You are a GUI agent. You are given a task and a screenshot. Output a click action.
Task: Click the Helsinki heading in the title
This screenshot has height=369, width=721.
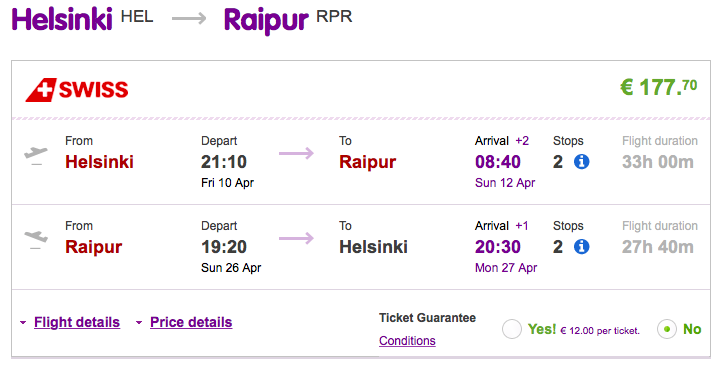[62, 19]
